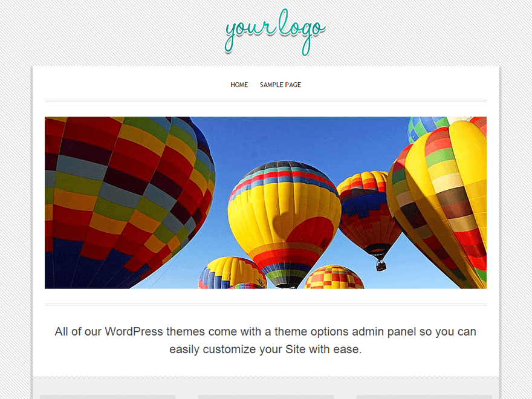Click the small yellow and blue balloon at the banner bottom
The height and width of the screenshot is (399, 532).
coord(232,273)
